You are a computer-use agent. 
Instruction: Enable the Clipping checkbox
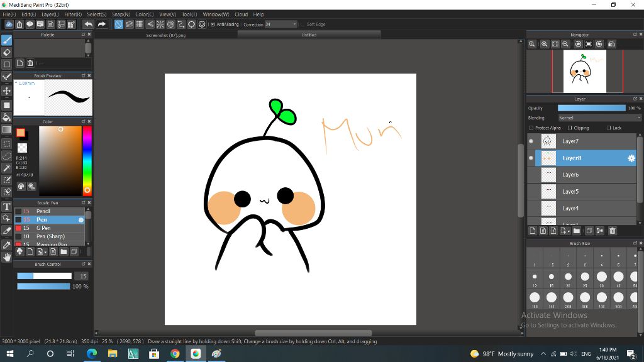pos(570,128)
